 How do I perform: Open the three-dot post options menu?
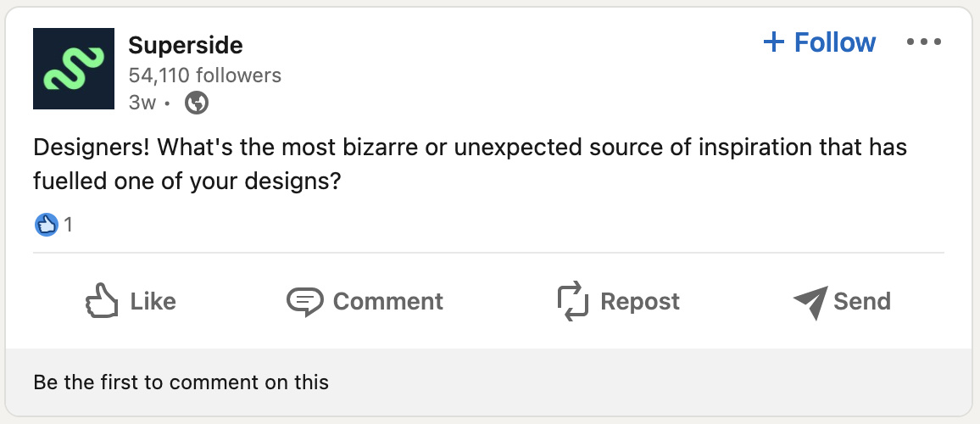coord(924,42)
